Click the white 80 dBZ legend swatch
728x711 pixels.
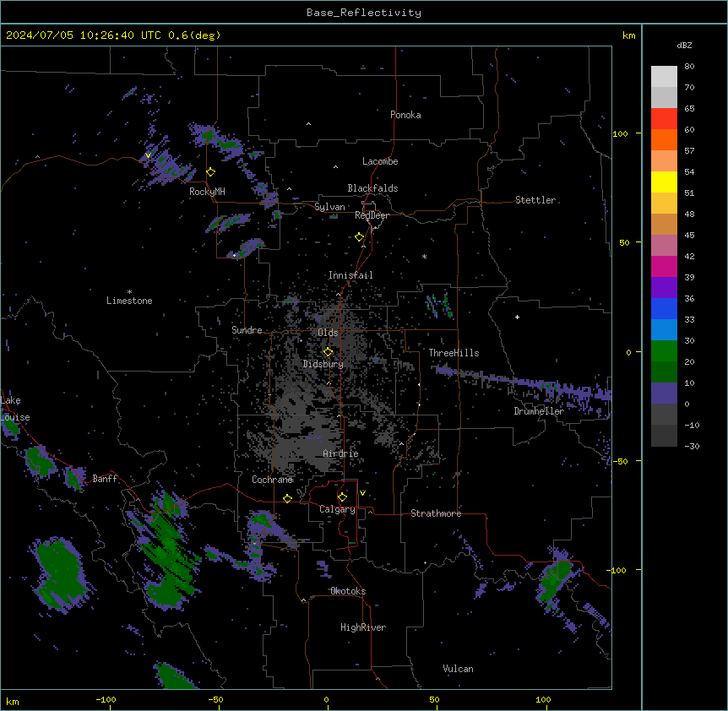click(x=664, y=76)
